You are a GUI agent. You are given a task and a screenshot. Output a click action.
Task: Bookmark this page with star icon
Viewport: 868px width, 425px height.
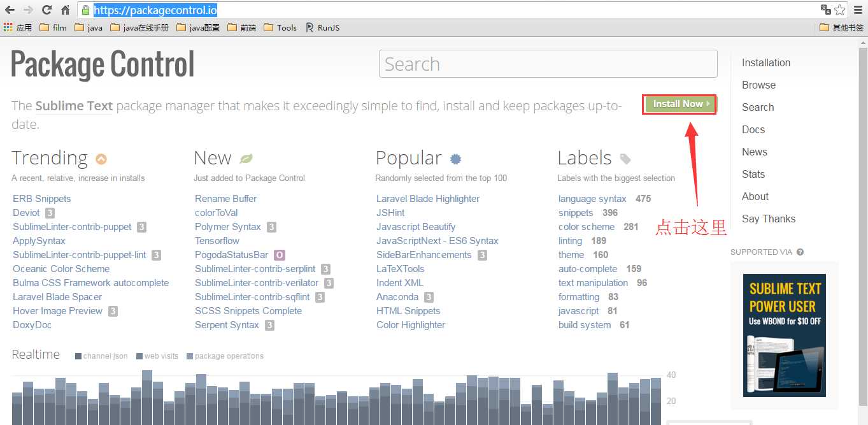click(839, 10)
